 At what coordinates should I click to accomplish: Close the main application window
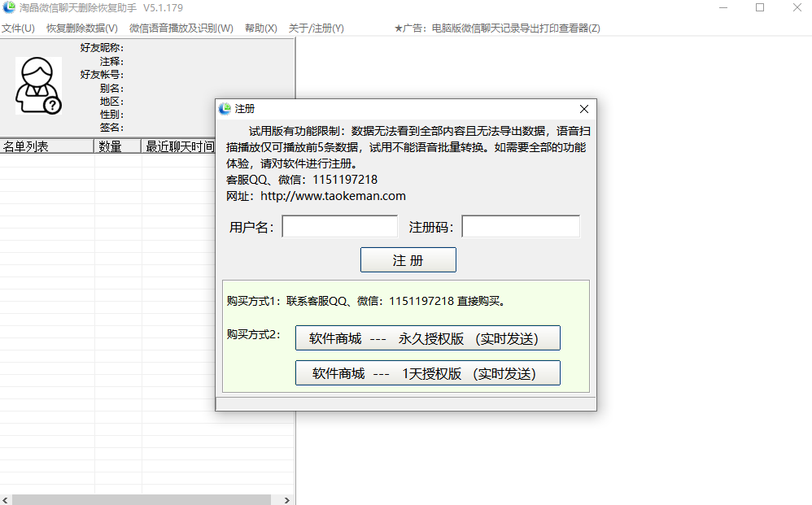click(x=797, y=8)
